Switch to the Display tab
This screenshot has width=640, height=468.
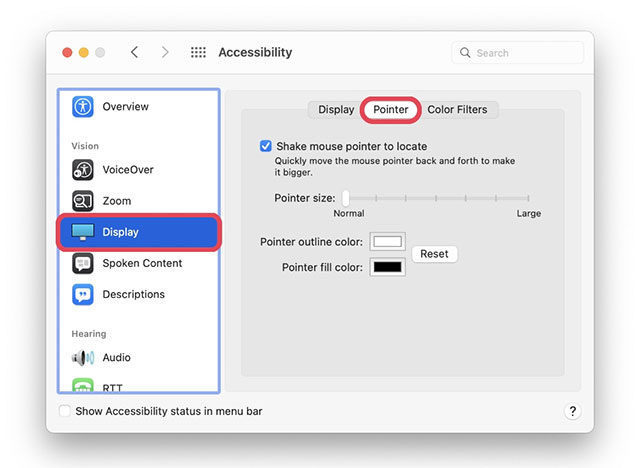(336, 110)
